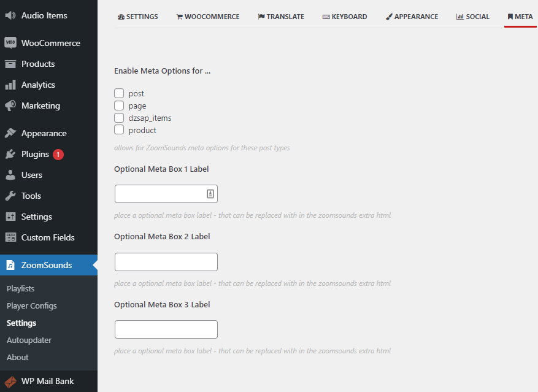Tick the page checkbox
This screenshot has width=538, height=392.
click(x=119, y=106)
